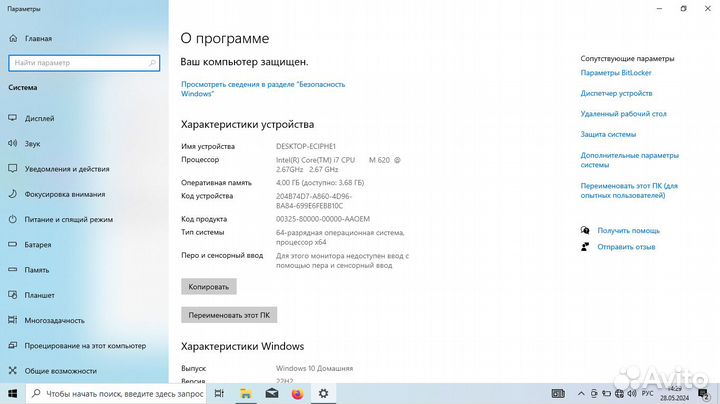
Task: Click the taskbar date 28.05.2024
Action: tap(675, 398)
